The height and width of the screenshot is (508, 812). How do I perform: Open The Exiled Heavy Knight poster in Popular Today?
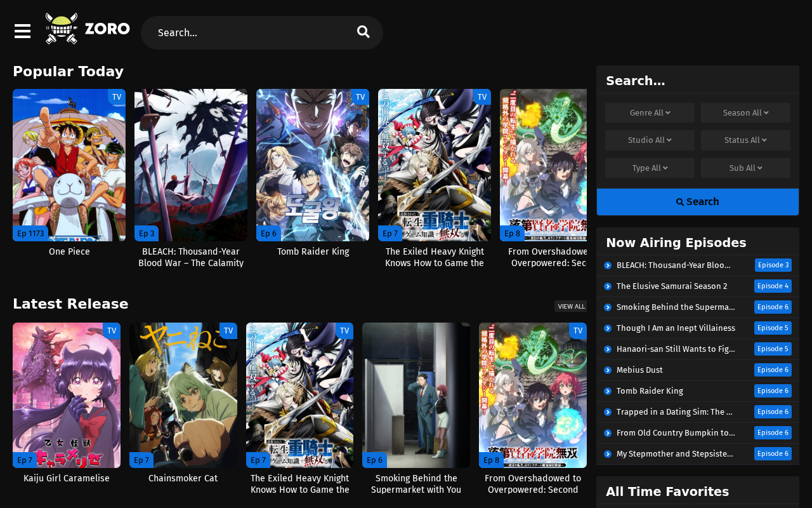(435, 165)
